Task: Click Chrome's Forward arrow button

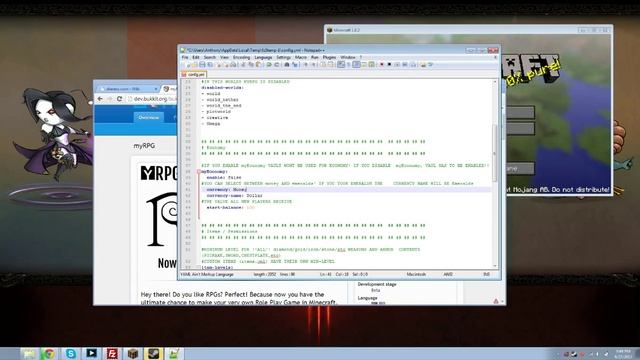Action: 110,99
